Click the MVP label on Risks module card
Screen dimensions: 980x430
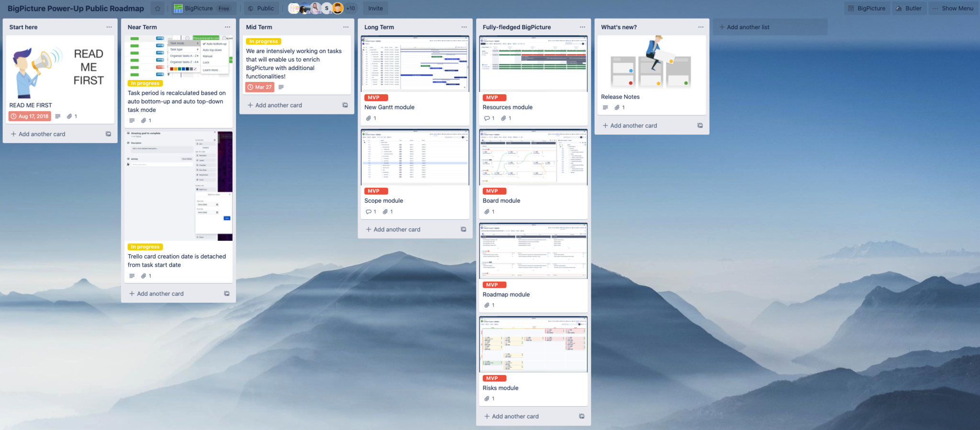coord(495,378)
